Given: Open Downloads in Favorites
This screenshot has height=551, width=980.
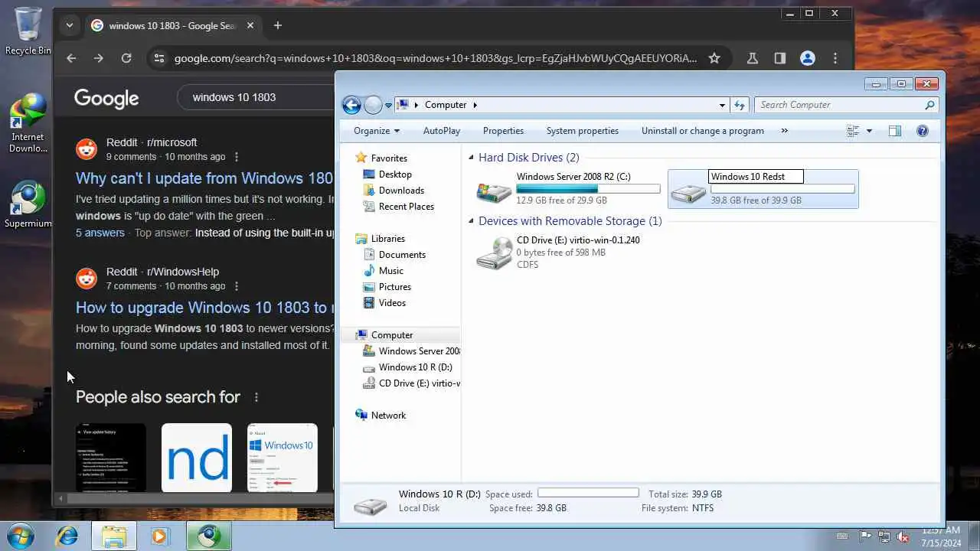Looking at the screenshot, I should coord(401,191).
